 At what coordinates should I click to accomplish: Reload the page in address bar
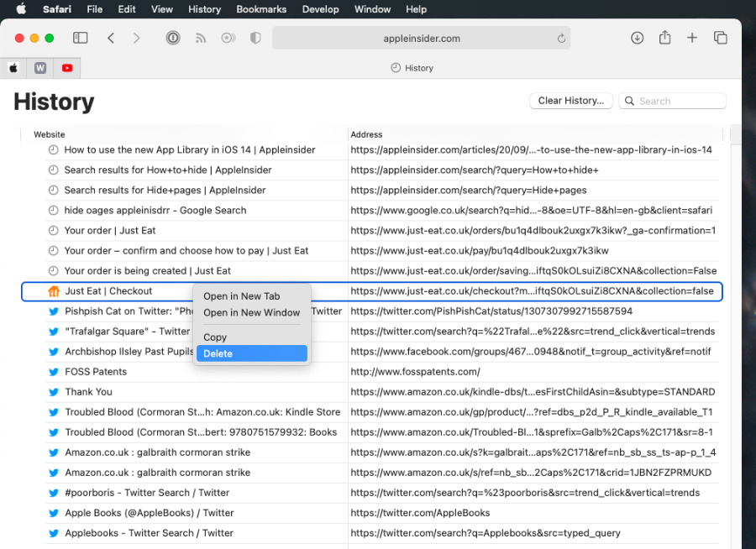point(561,39)
